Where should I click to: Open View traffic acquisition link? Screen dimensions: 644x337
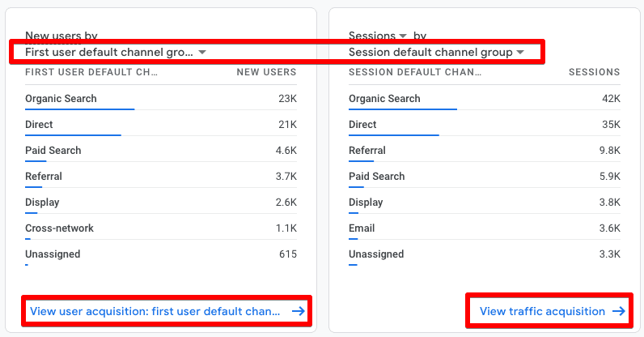tap(552, 311)
